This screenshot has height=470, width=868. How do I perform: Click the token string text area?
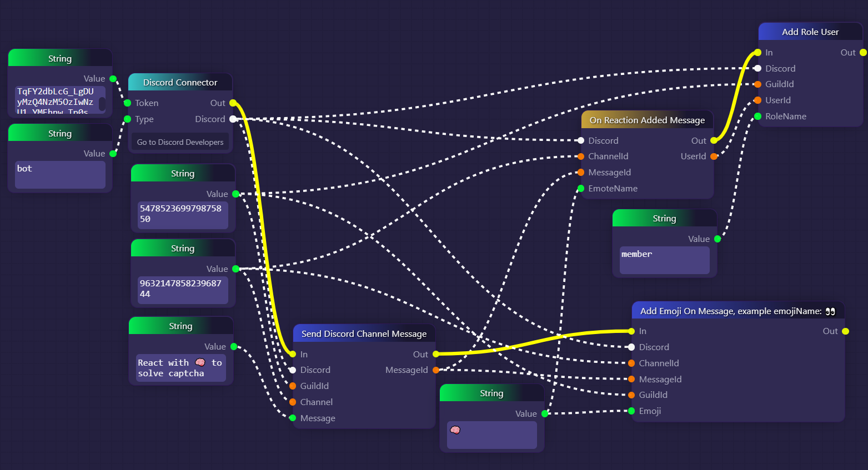tap(56, 100)
